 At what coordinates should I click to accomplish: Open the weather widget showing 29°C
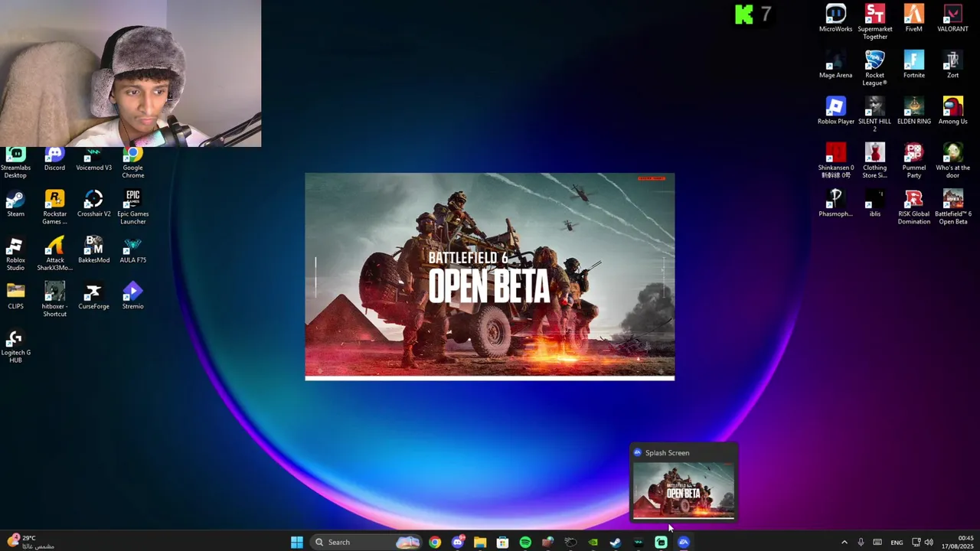coord(31,542)
